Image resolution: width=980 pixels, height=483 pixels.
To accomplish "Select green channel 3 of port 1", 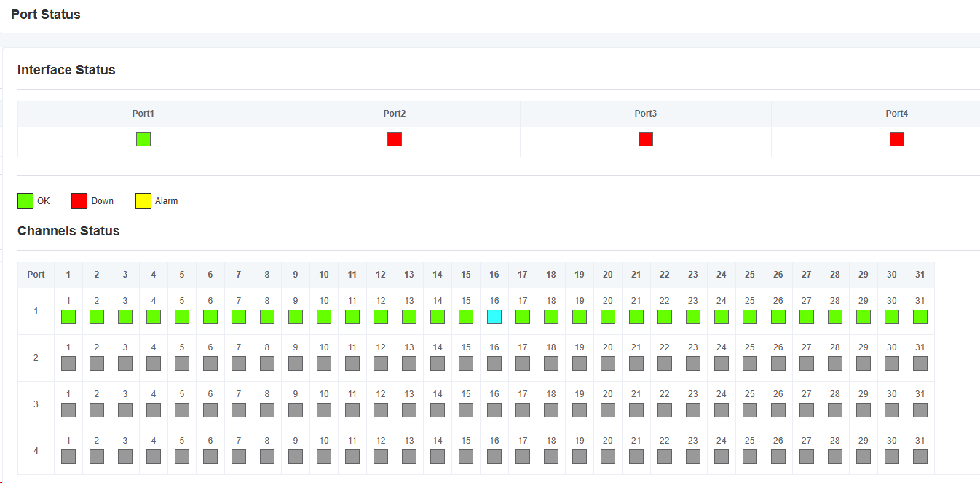I will [125, 317].
